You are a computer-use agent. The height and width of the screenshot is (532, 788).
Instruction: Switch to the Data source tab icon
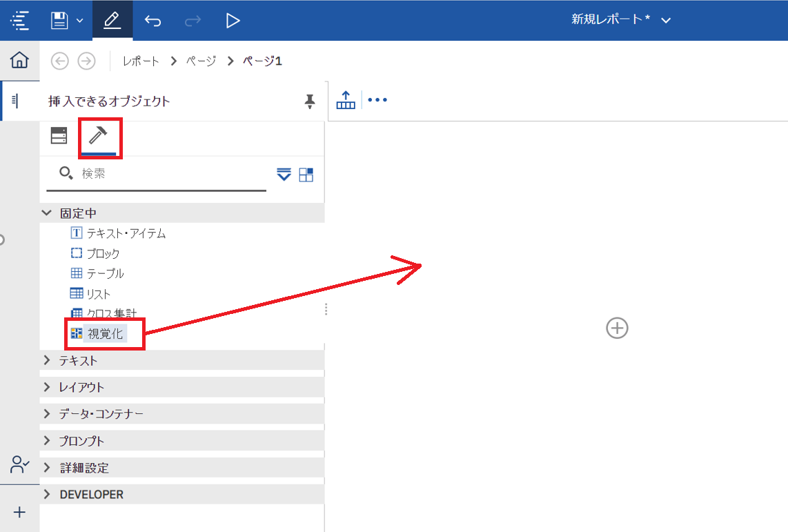pyautogui.click(x=59, y=136)
